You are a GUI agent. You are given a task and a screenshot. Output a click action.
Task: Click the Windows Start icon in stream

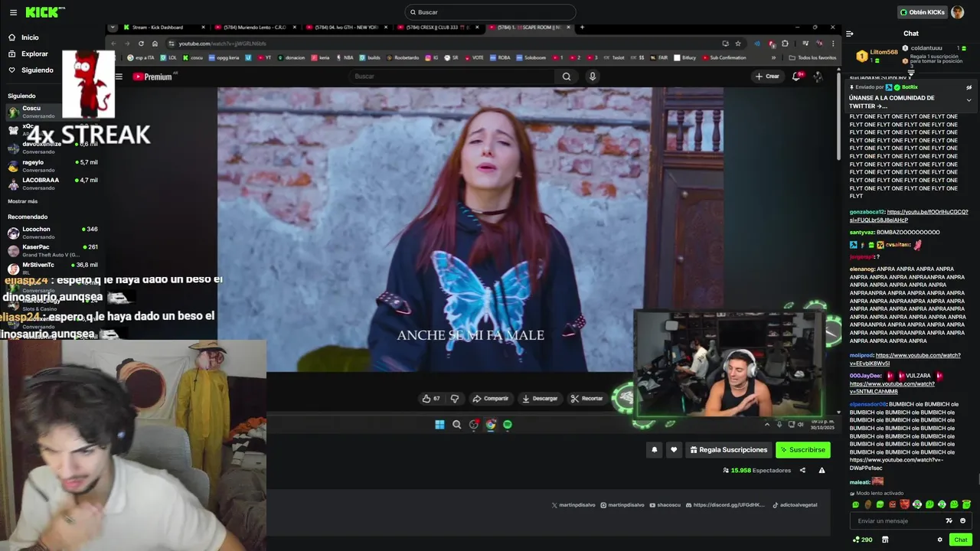pos(439,425)
